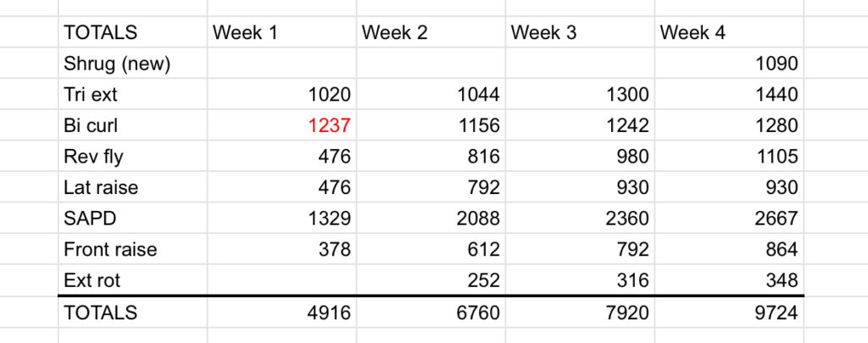Select the Tri ext row label
This screenshot has width=868, height=343.
point(90,94)
